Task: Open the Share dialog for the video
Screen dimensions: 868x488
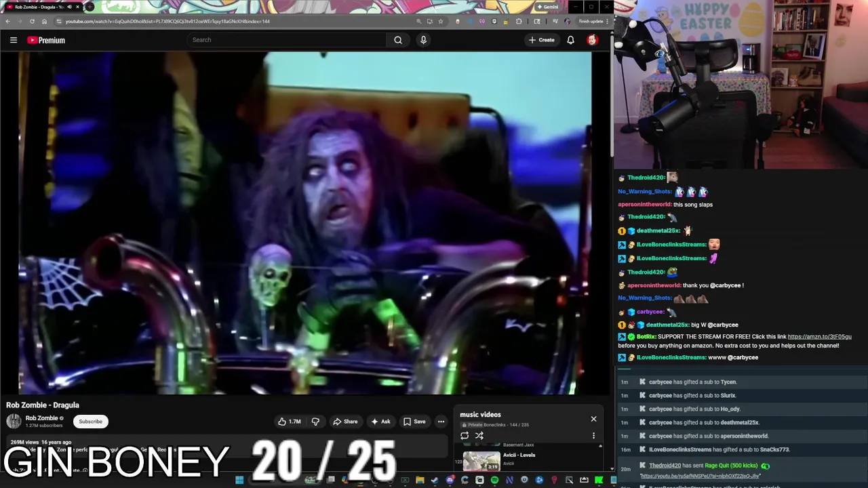Action: (x=345, y=422)
